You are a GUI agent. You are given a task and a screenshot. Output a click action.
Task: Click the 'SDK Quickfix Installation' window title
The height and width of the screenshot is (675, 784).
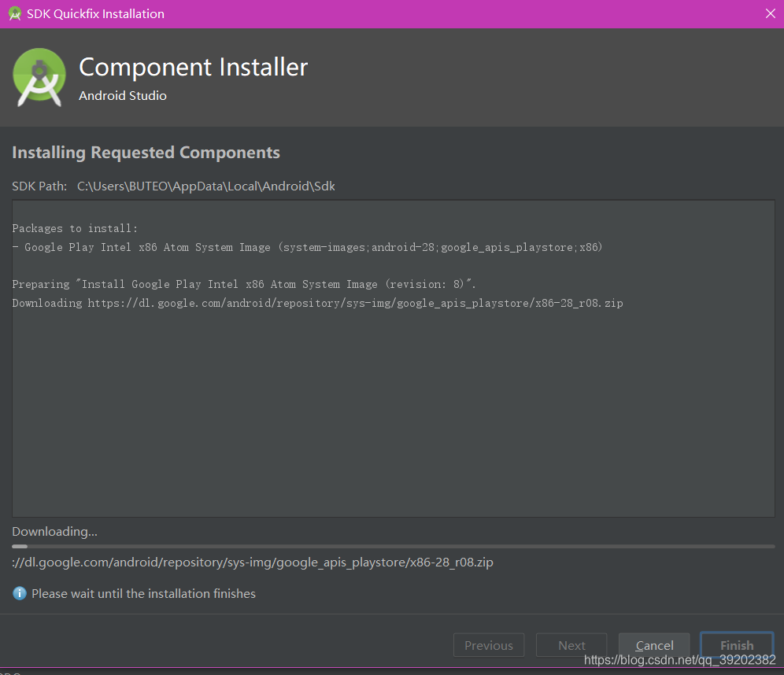95,13
